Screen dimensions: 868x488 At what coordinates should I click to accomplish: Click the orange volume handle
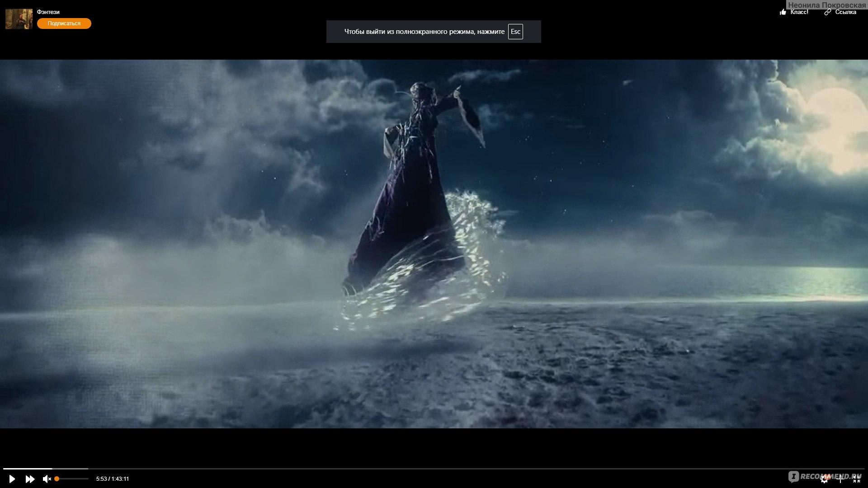point(57,479)
